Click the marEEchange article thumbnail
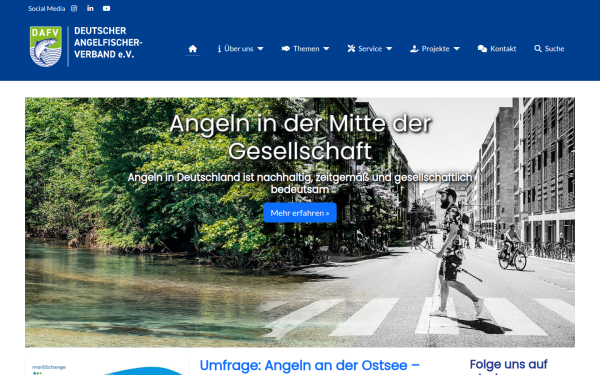The height and width of the screenshot is (375, 600). point(107,367)
